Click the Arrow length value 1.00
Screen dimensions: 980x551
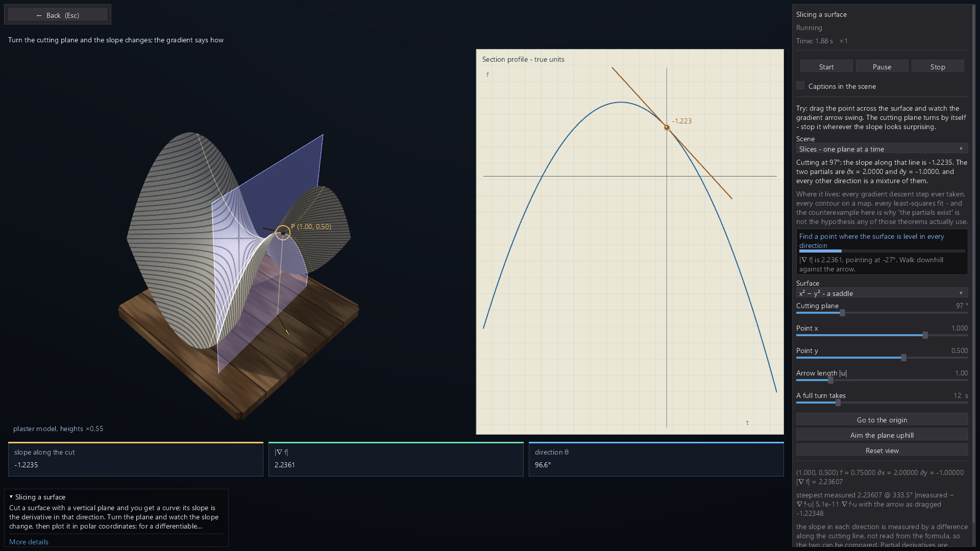coord(961,373)
